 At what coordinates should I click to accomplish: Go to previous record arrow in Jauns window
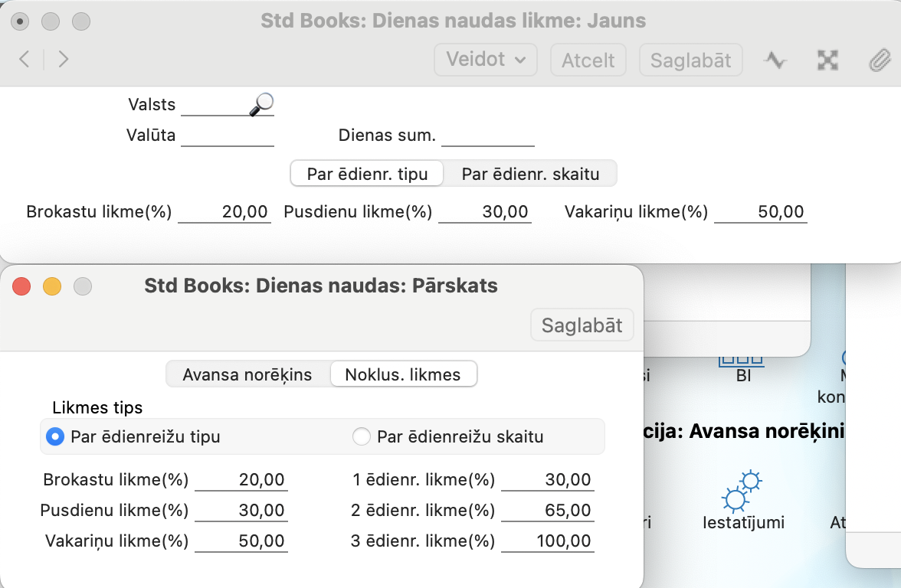25,59
